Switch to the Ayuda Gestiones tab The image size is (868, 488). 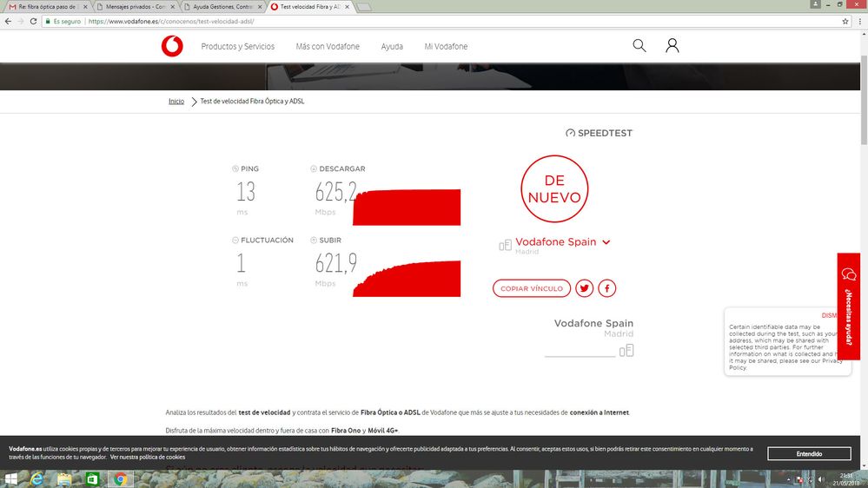tap(223, 7)
